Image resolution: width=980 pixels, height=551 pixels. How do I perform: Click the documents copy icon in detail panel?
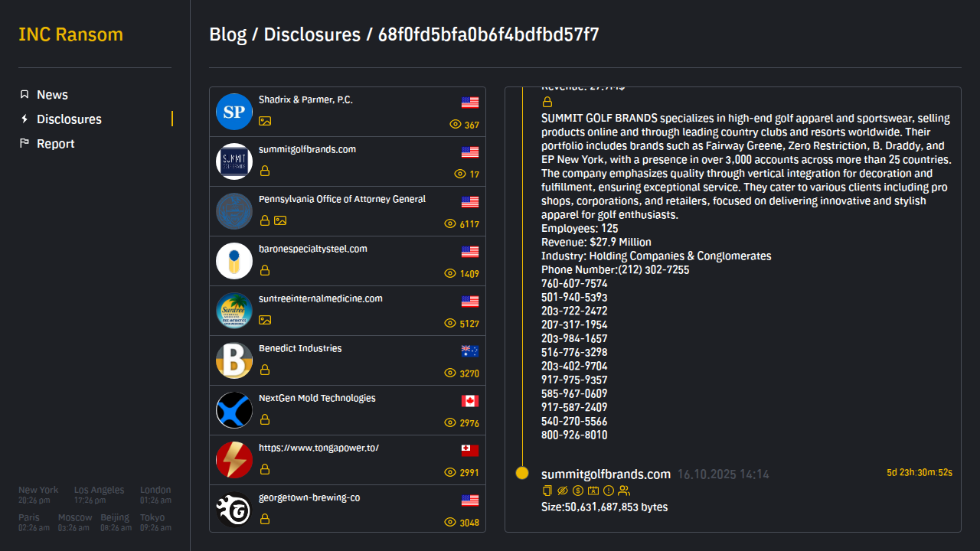tap(547, 491)
